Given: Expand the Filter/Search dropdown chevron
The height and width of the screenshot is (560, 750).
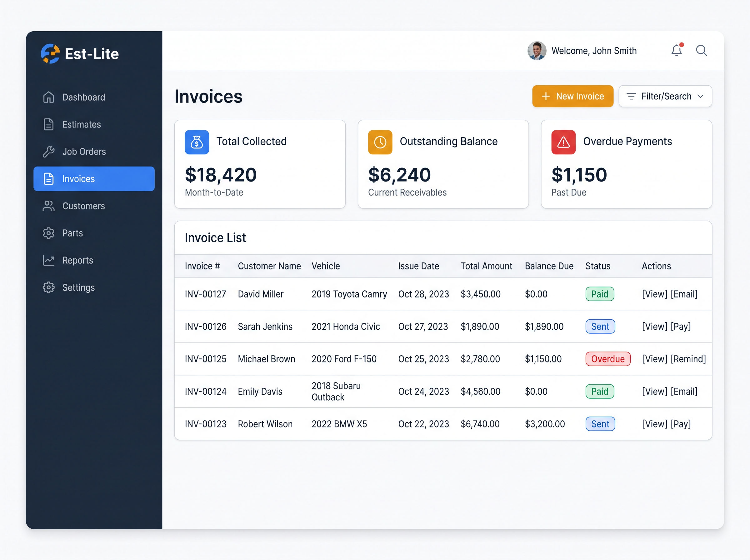Looking at the screenshot, I should 701,96.
